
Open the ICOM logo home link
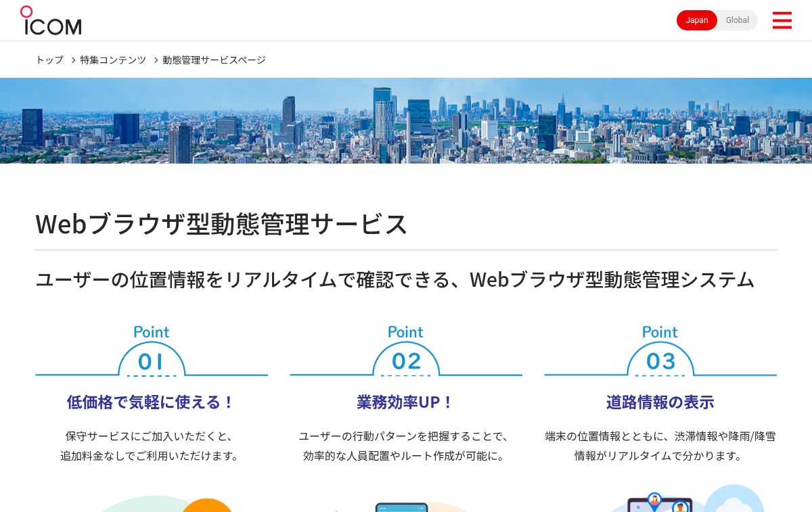pos(51,20)
